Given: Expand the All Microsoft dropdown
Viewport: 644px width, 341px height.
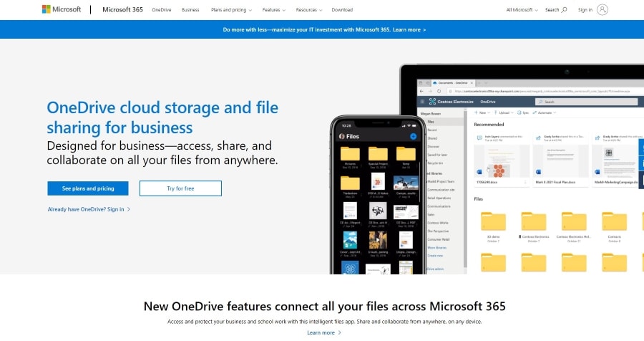Looking at the screenshot, I should point(522,9).
